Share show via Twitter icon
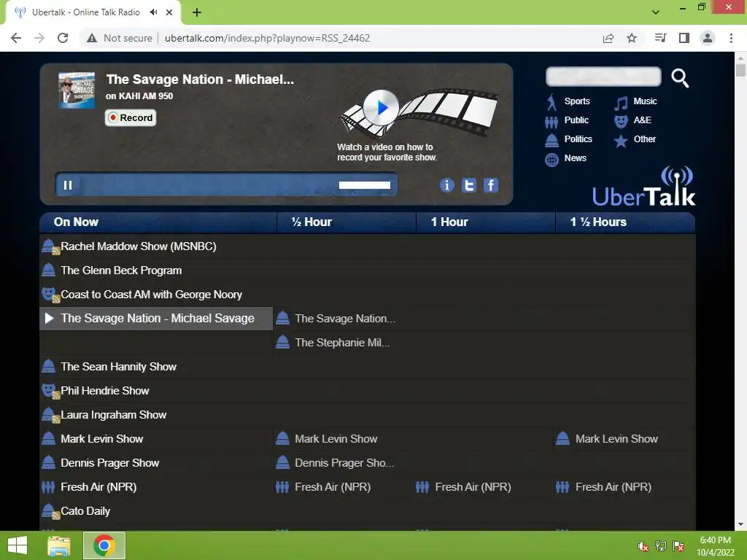Viewport: 747px width, 560px height. (469, 185)
